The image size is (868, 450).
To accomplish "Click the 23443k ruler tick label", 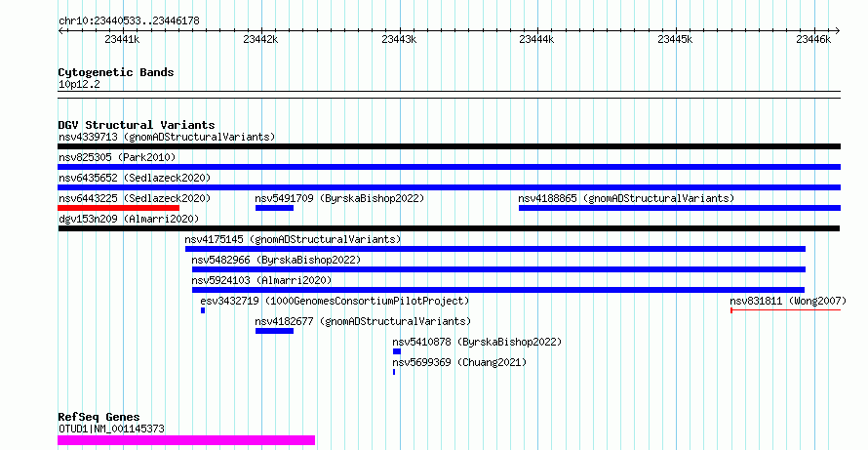I will click(x=399, y=39).
